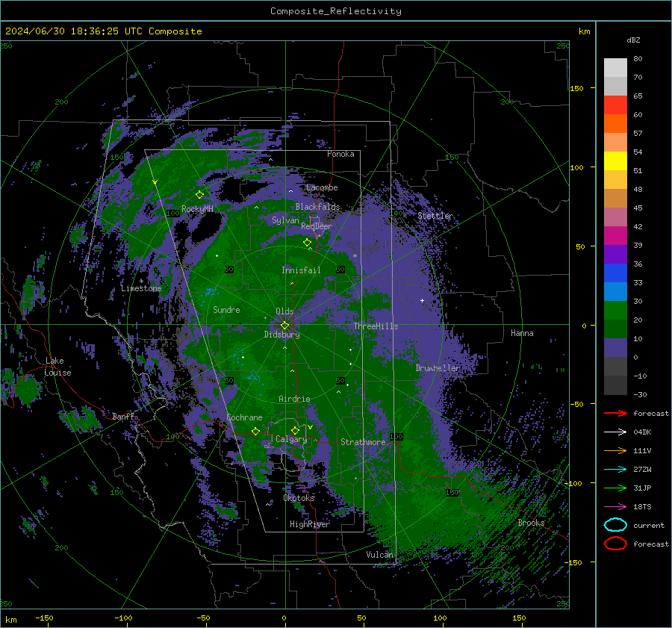Image resolution: width=672 pixels, height=628 pixels.
Task: Click the asterisk marker above Limestone
Action: click(141, 282)
